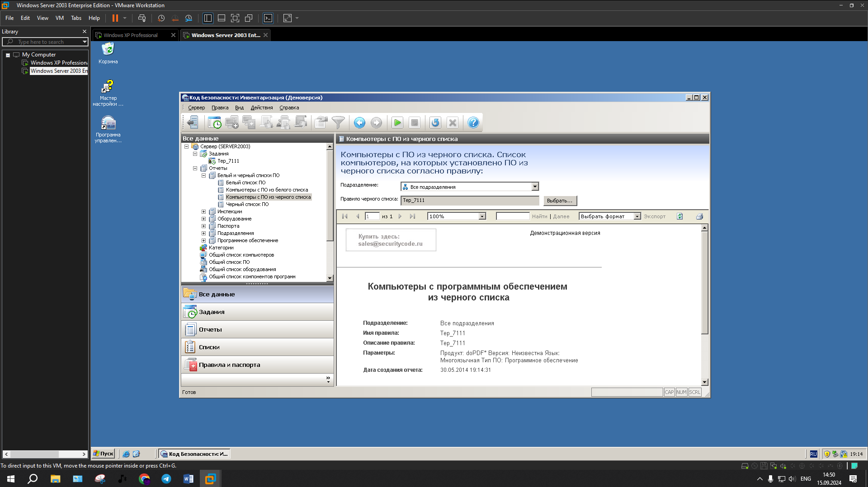The width and height of the screenshot is (868, 487).
Task: Click Мастер настройки desktop shortcut
Action: point(108,93)
